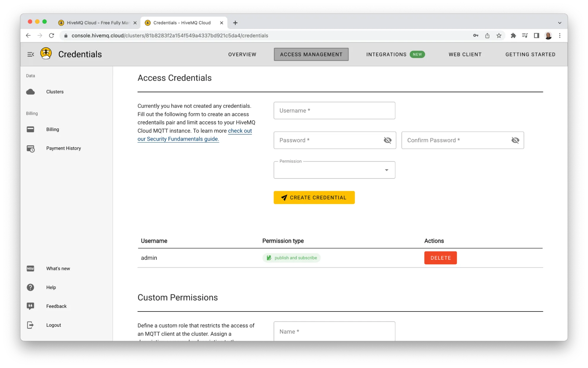Click the Payment History sidebar icon
588x368 pixels.
[31, 148]
